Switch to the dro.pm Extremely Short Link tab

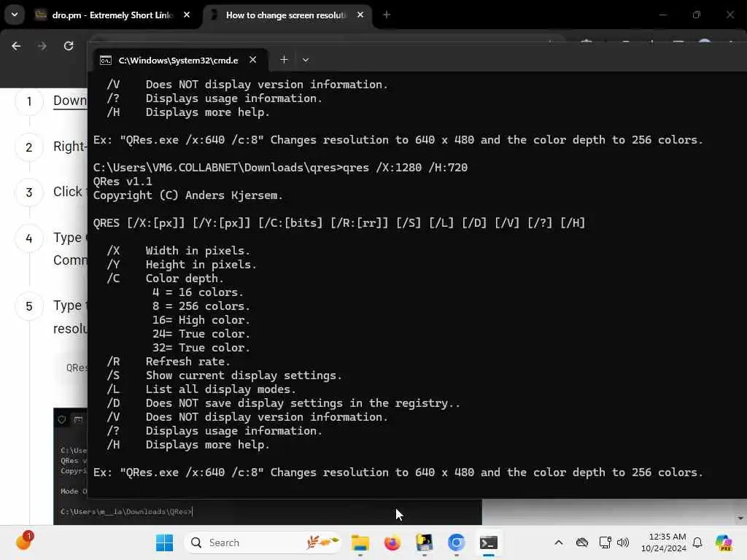pos(111,15)
